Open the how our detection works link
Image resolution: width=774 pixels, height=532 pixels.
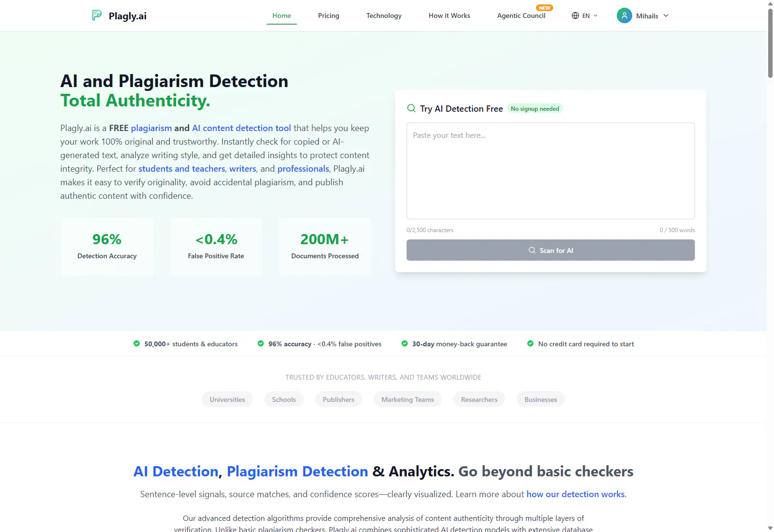pyautogui.click(x=576, y=494)
